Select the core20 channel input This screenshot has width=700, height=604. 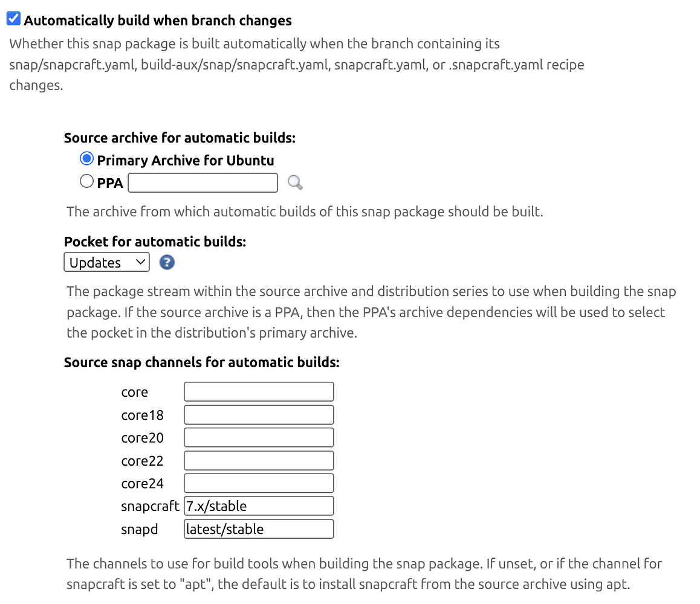259,437
